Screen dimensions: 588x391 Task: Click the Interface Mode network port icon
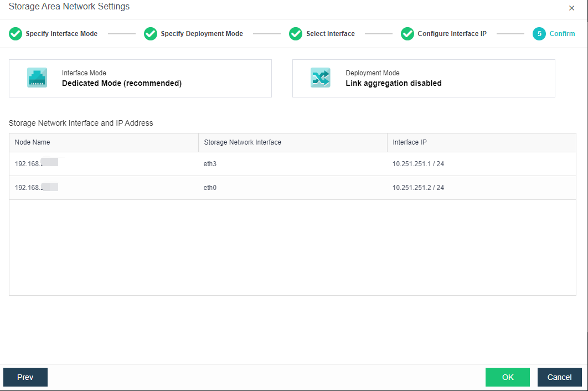(x=37, y=78)
